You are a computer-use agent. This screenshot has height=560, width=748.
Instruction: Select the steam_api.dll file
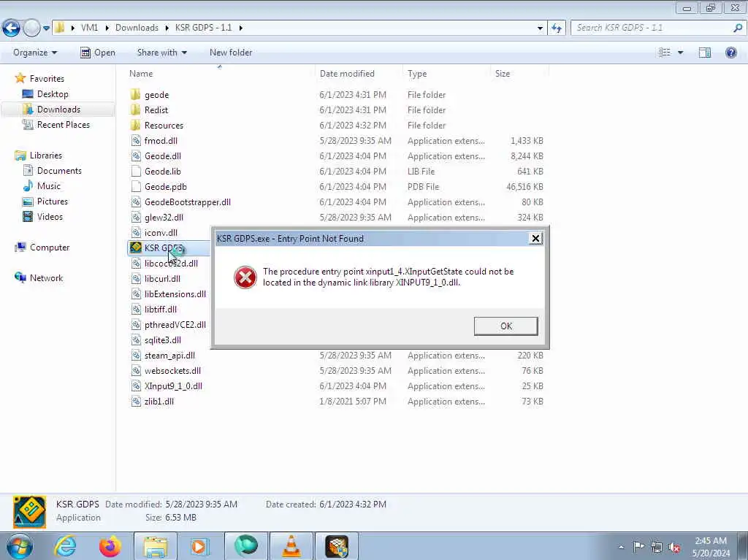pos(169,356)
